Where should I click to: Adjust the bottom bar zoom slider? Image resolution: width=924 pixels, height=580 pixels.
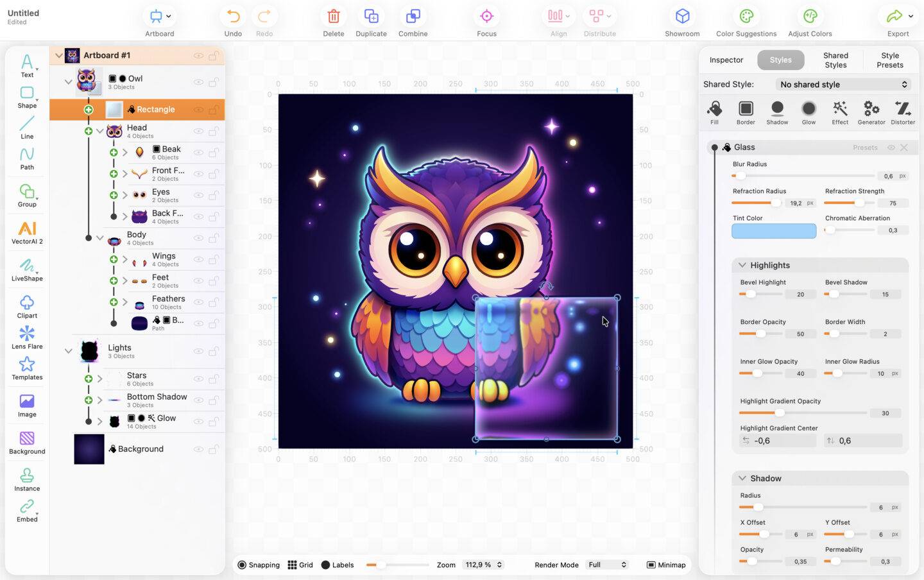pos(397,565)
